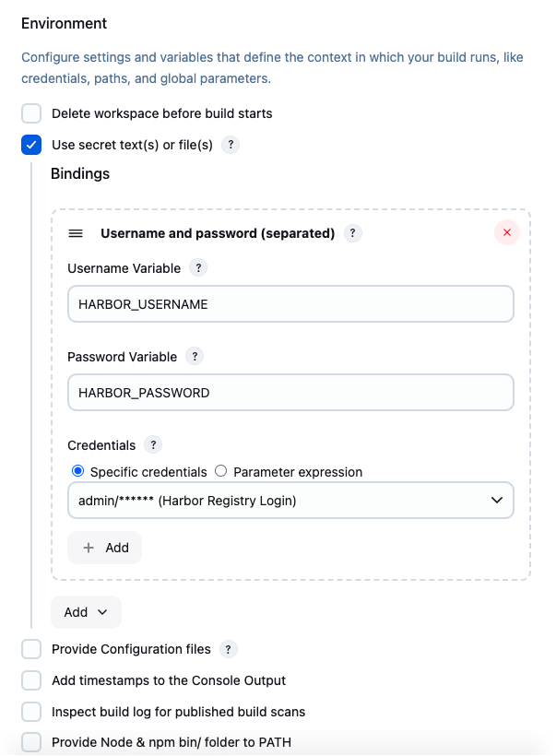Click help icon next to Provide Configuration files
This screenshot has height=756, width=556.
(228, 649)
